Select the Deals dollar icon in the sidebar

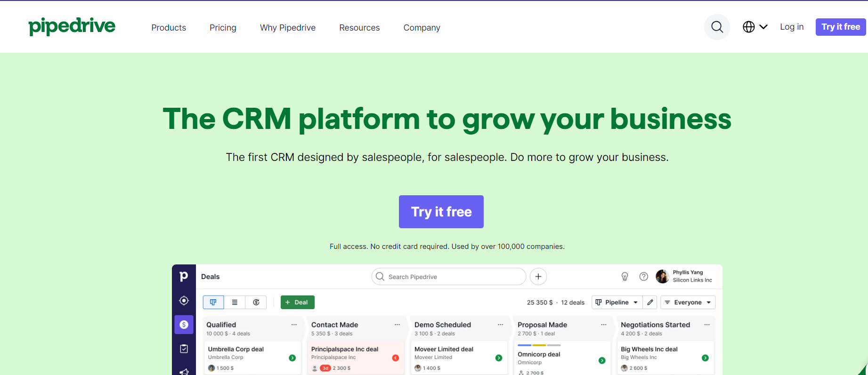click(x=184, y=325)
